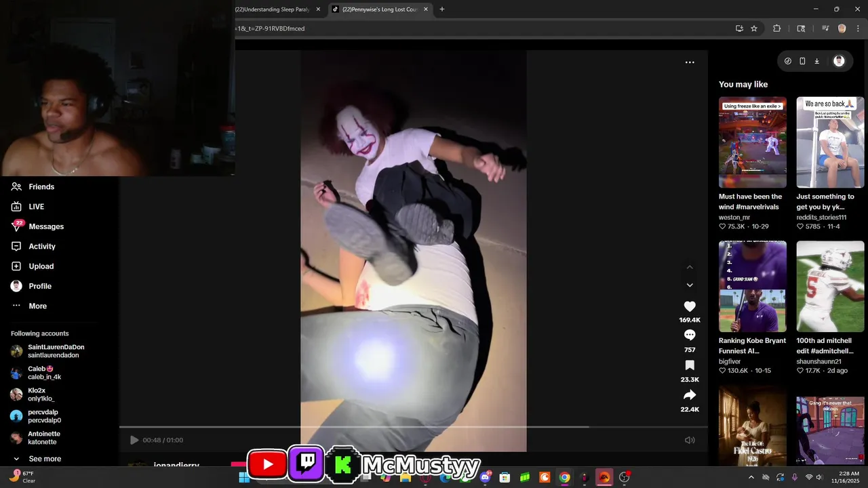The width and height of the screenshot is (868, 488).
Task: Switch to Chrome in the taskbar
Action: (x=564, y=477)
